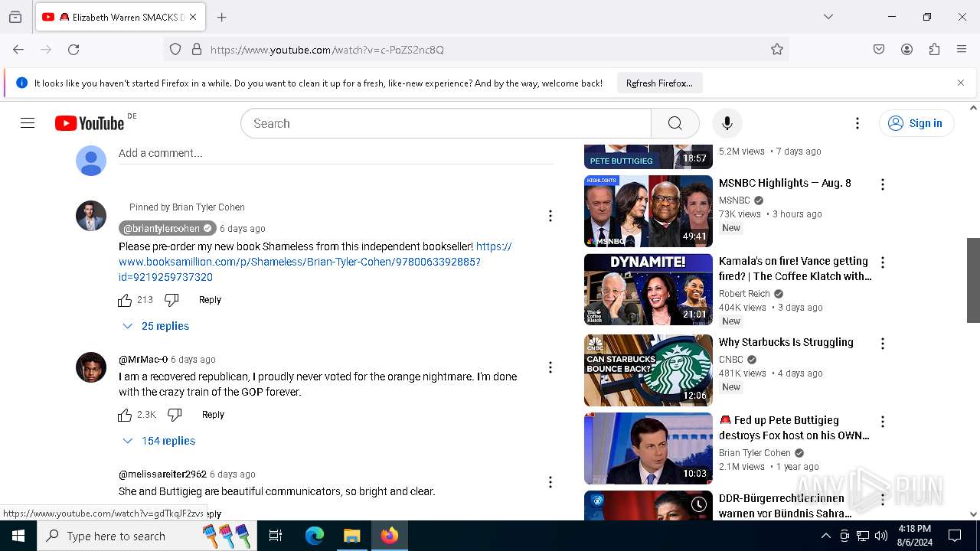Screen dimensions: 980x551
Task: Open options for the pinned comment
Action: click(x=550, y=216)
